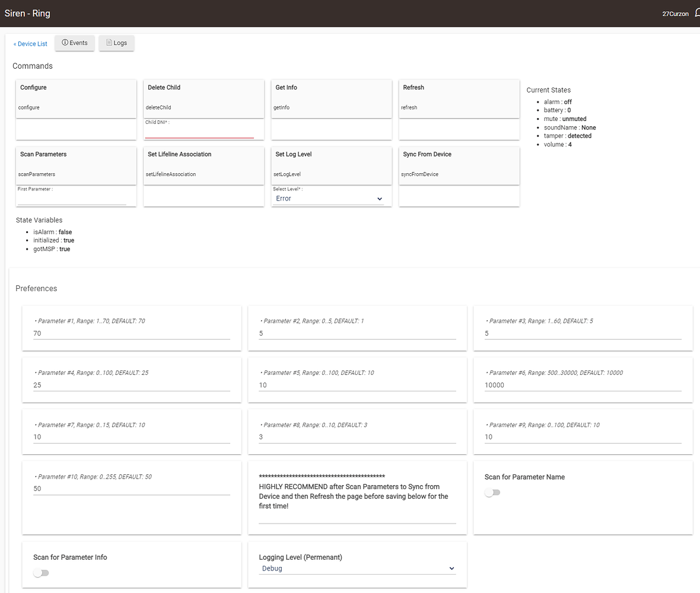Expand Logging Level dropdown set to Debug

tap(357, 569)
